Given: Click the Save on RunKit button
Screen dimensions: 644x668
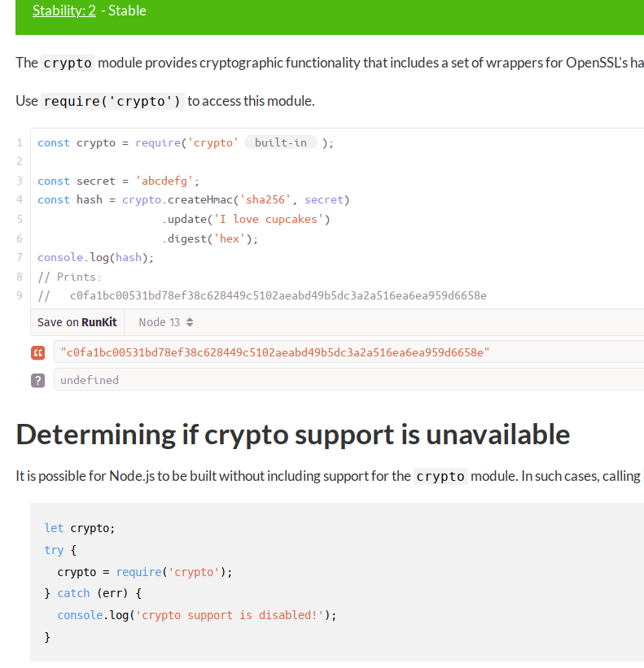Looking at the screenshot, I should (77, 322).
